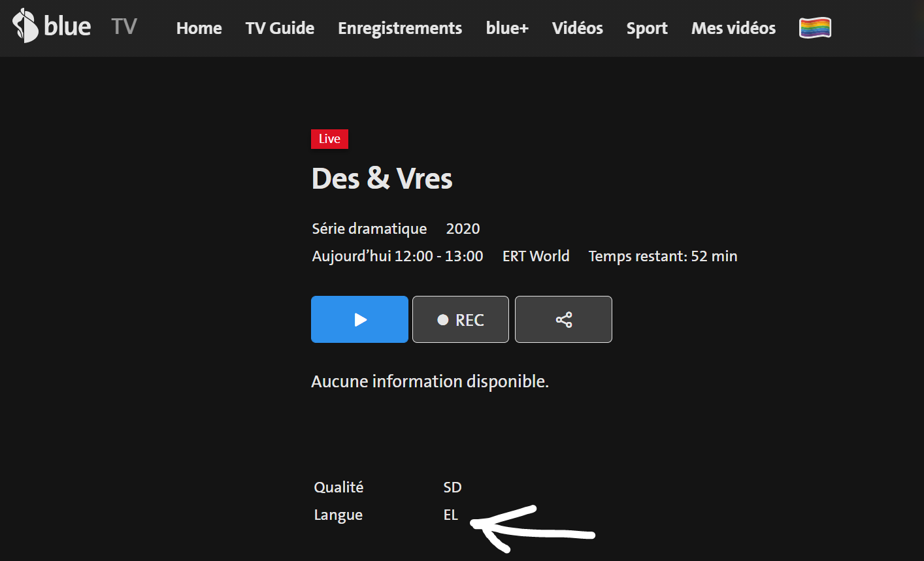This screenshot has width=924, height=561.
Task: Select the Série dramatique genre label
Action: click(369, 229)
